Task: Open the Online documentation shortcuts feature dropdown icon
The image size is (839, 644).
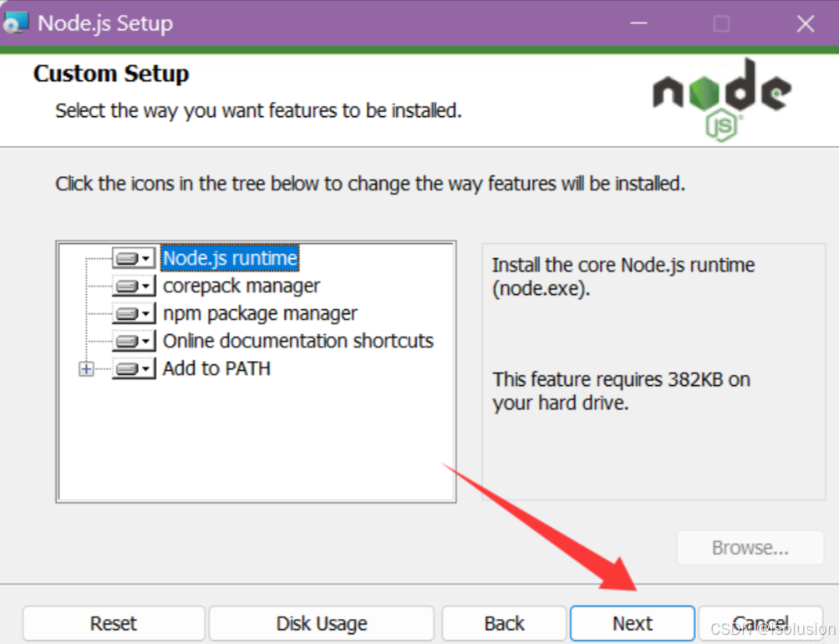Action: (x=134, y=342)
